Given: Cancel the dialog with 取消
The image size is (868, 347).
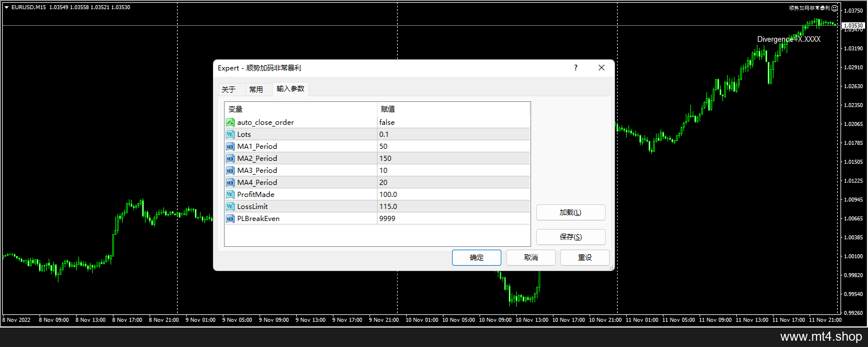Looking at the screenshot, I should click(531, 258).
